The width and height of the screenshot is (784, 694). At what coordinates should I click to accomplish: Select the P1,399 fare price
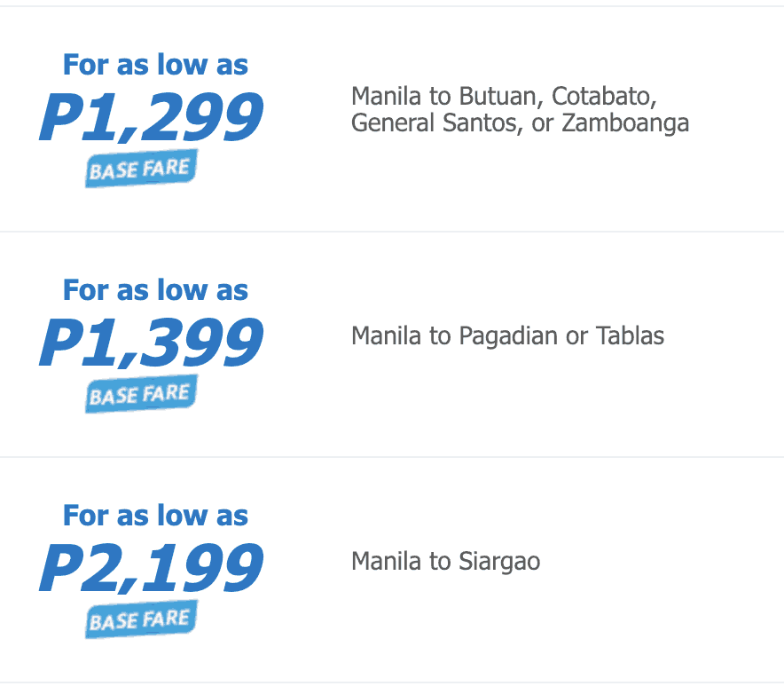tap(151, 343)
